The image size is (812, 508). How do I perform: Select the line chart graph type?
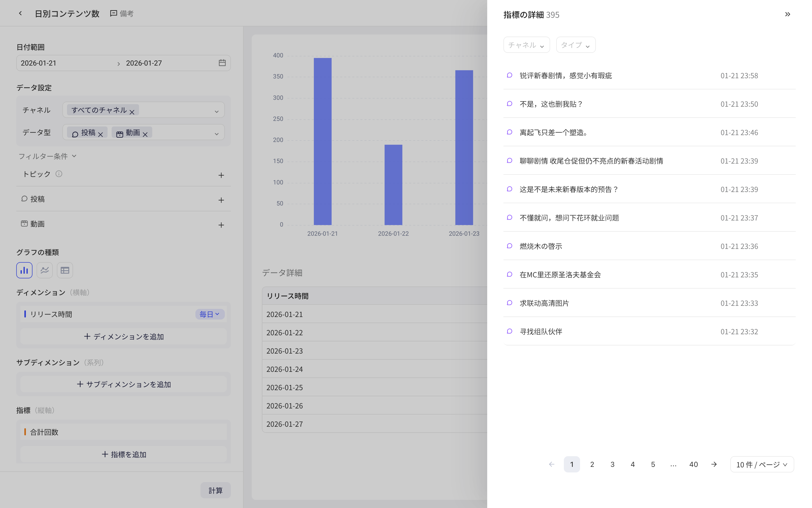point(45,270)
